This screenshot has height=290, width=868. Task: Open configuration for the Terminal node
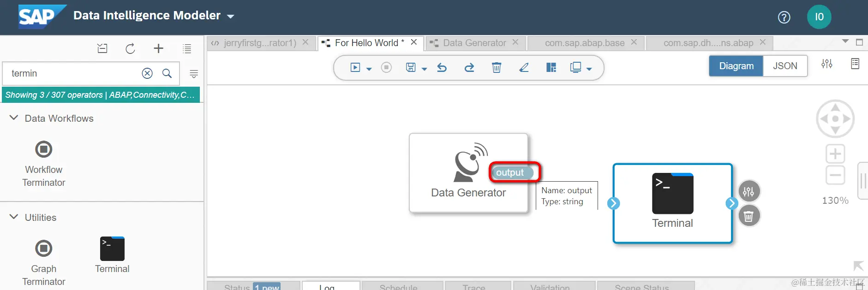[748, 191]
